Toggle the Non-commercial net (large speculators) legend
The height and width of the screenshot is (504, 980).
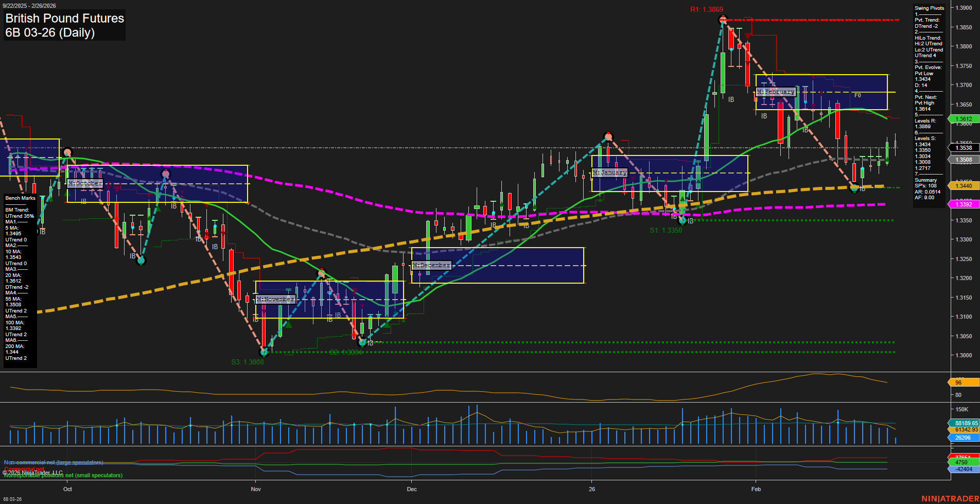pos(53,462)
